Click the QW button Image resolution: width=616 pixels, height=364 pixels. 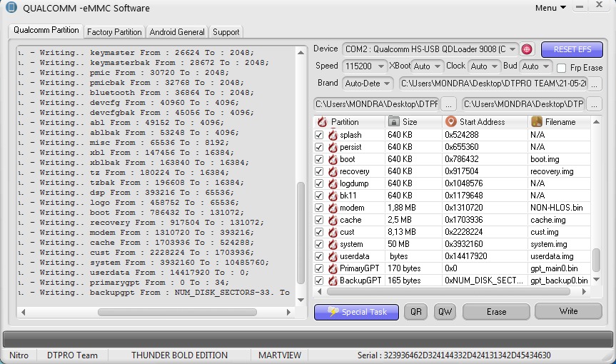pos(445,312)
